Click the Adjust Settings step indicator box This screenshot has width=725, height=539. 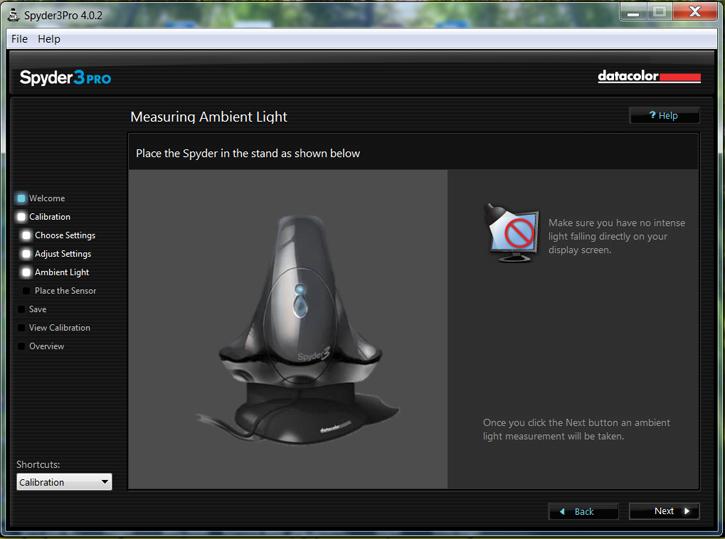tap(26, 254)
